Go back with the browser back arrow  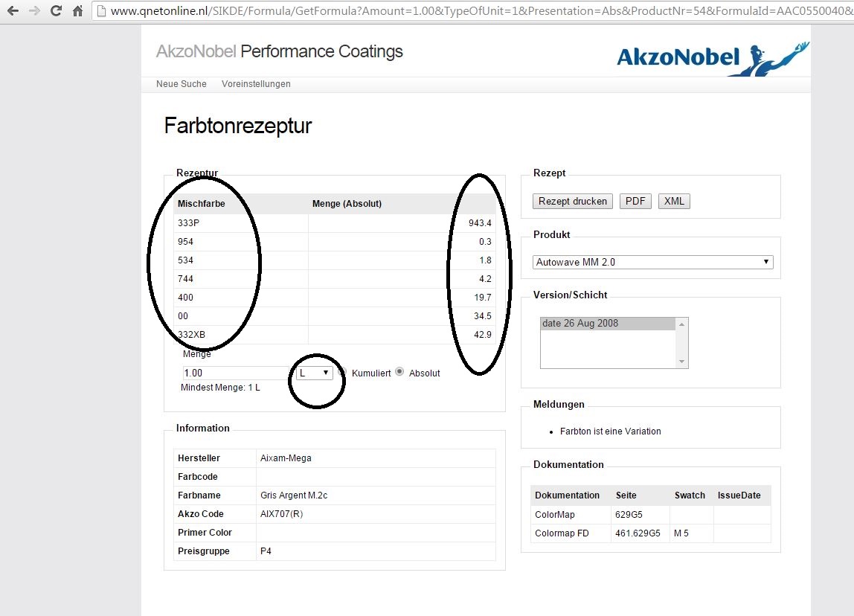[x=13, y=10]
